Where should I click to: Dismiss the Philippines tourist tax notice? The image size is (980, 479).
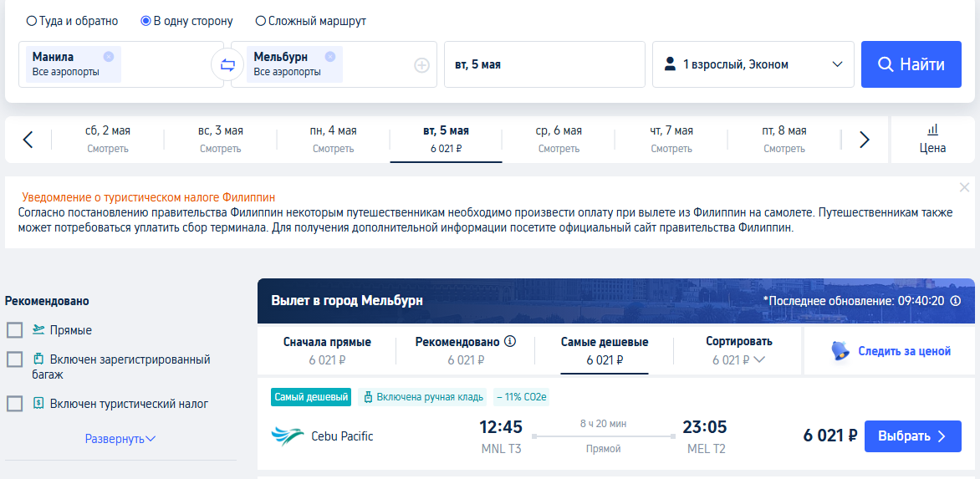964,186
